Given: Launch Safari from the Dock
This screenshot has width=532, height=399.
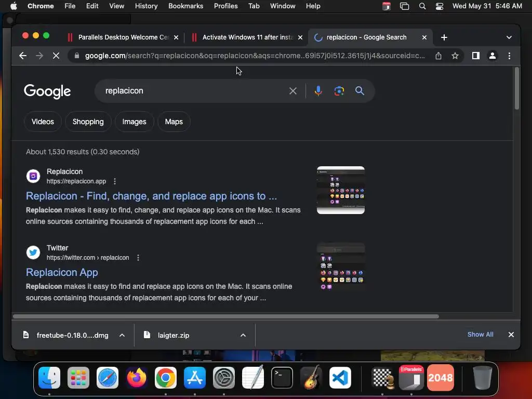Looking at the screenshot, I should coord(108,378).
